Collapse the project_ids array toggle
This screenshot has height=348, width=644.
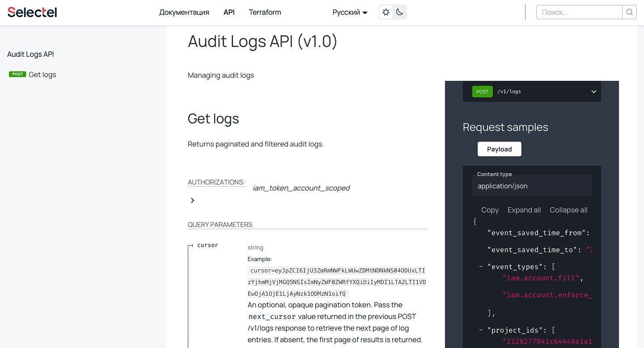481,330
